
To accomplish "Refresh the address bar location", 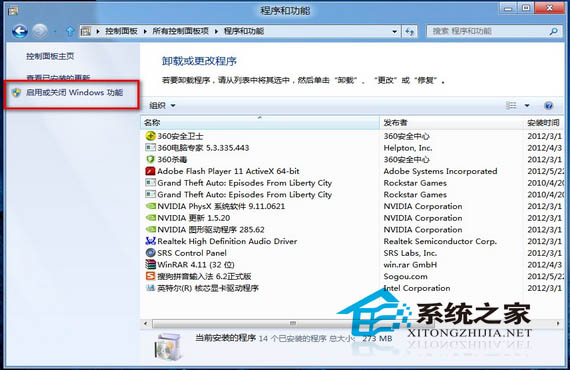I will tap(409, 32).
